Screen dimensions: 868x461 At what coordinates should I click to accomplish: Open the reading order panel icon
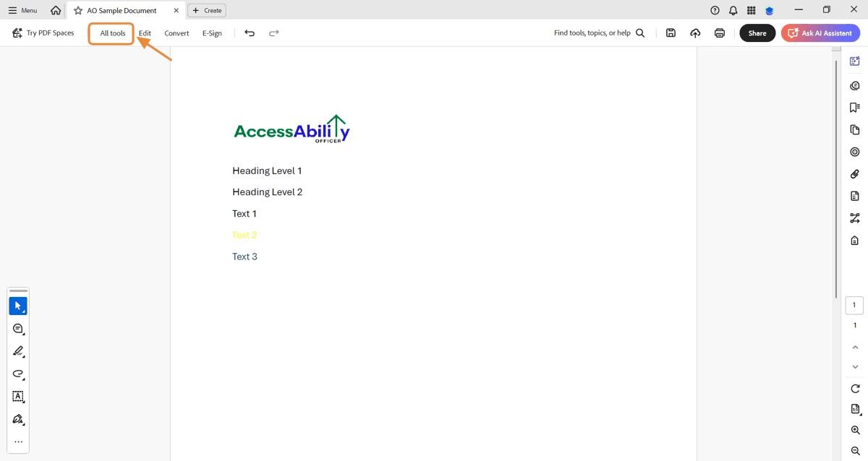click(855, 218)
